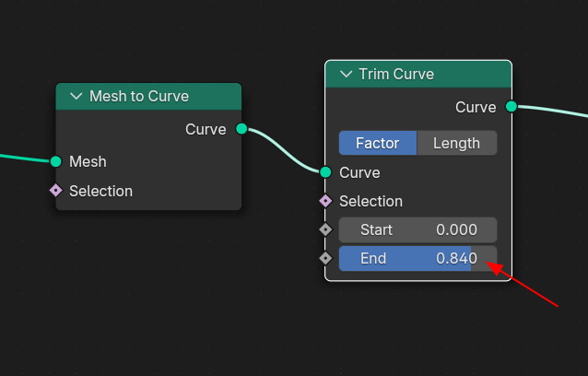Click Selection label in Trim Curve
588x376 pixels.
(370, 201)
